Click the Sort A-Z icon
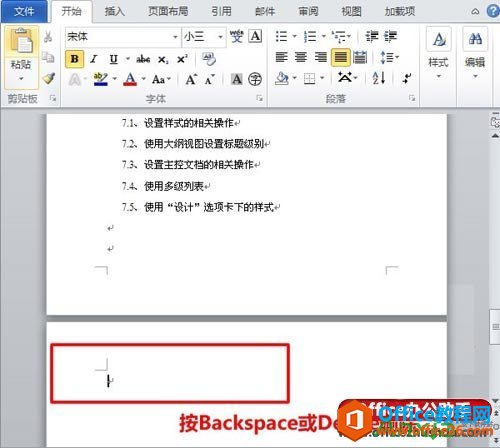The image size is (500, 448). point(379,78)
